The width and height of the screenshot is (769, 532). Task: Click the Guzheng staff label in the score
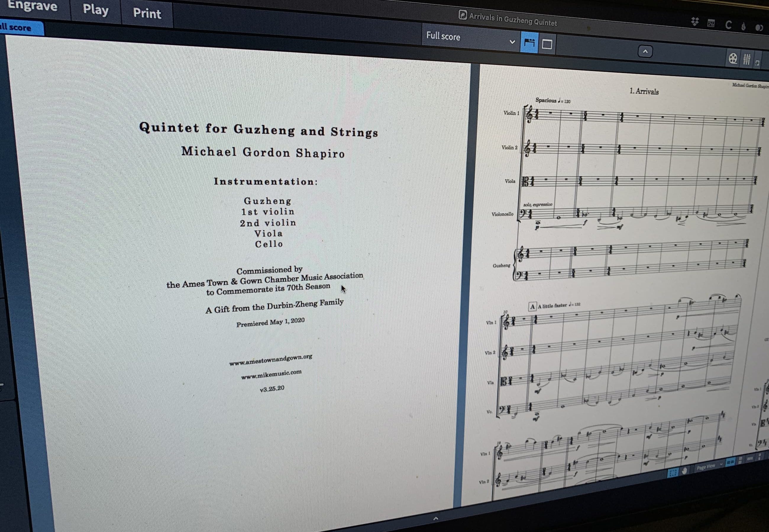501,265
